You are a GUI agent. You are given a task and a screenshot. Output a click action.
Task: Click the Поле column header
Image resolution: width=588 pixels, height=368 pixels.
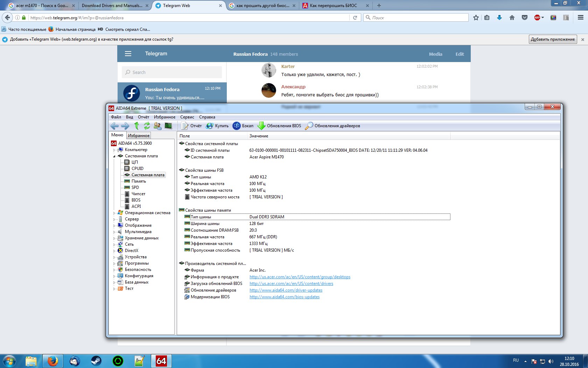(212, 136)
